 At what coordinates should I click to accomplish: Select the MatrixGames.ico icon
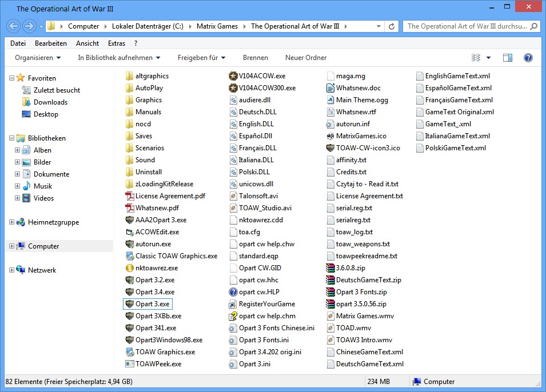pyautogui.click(x=330, y=136)
